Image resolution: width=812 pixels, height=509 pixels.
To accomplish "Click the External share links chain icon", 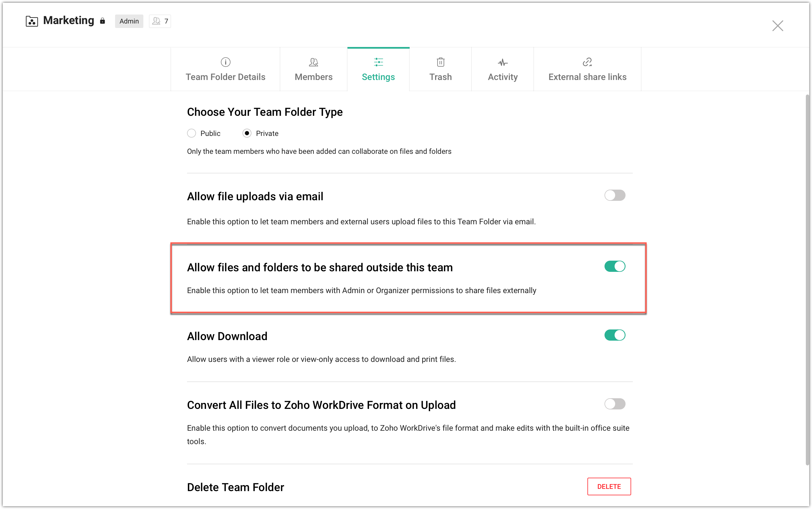I will [x=587, y=62].
